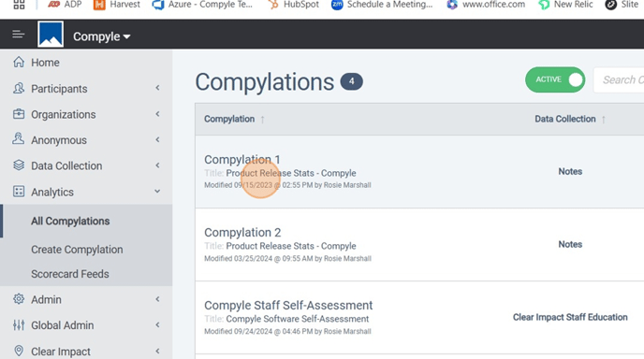The width and height of the screenshot is (644, 359).
Task: Open Scorecard Feeds in sidebar
Action: tap(70, 274)
